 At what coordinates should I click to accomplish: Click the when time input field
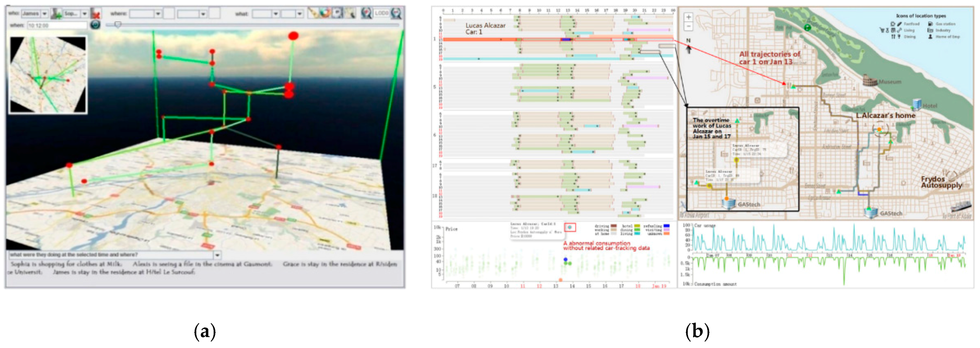(x=57, y=25)
